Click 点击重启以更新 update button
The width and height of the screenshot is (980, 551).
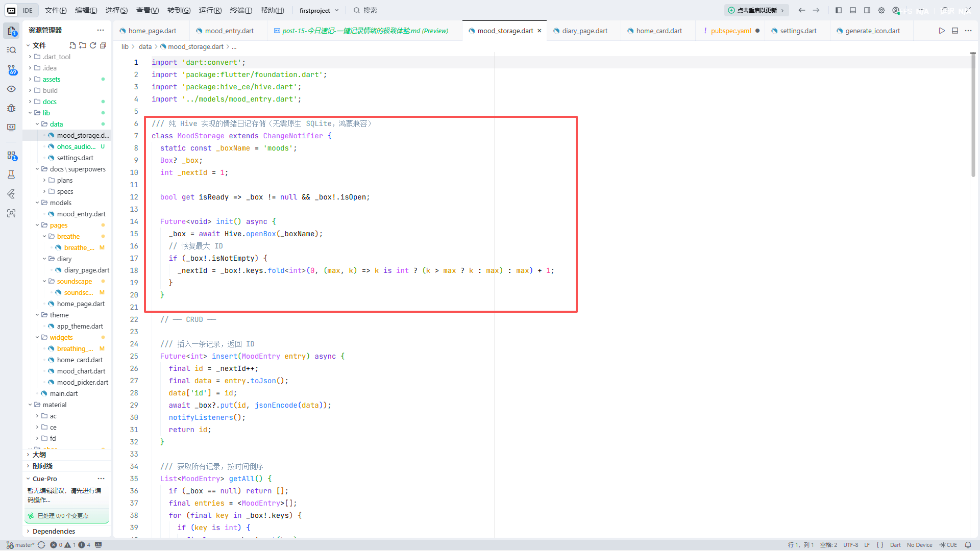[756, 10]
